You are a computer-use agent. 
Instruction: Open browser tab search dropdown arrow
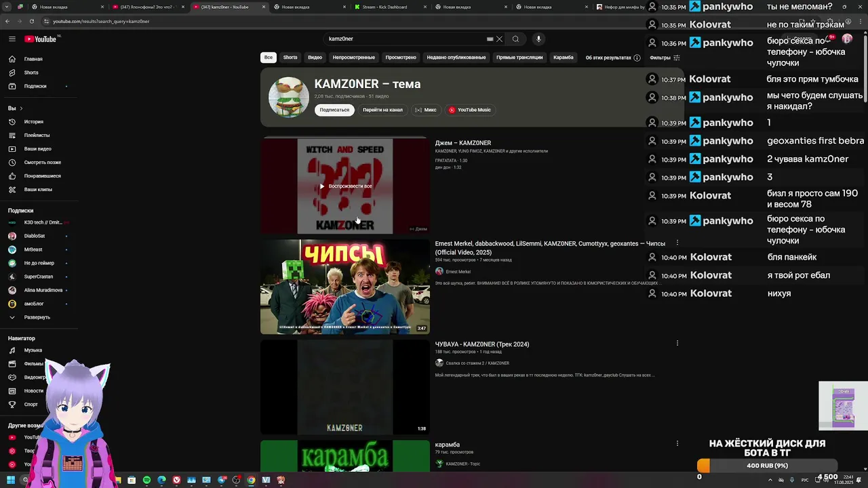(5, 7)
